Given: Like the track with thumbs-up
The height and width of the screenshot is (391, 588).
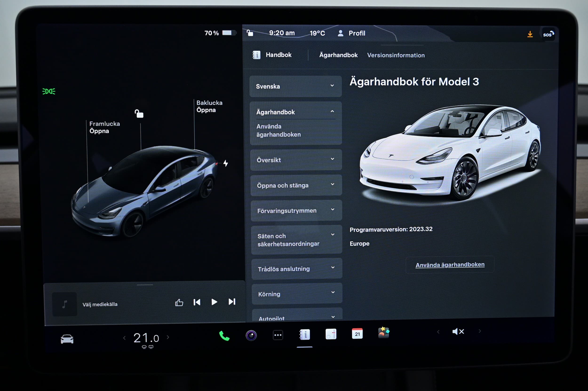Looking at the screenshot, I should pyautogui.click(x=179, y=302).
